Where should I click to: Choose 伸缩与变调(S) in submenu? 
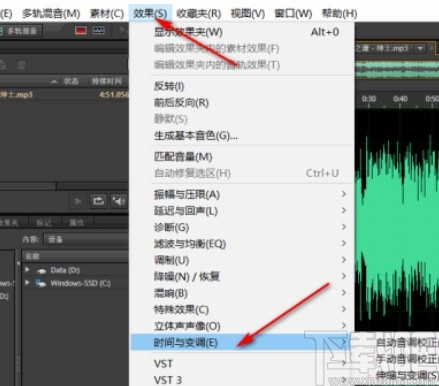[x=407, y=375]
